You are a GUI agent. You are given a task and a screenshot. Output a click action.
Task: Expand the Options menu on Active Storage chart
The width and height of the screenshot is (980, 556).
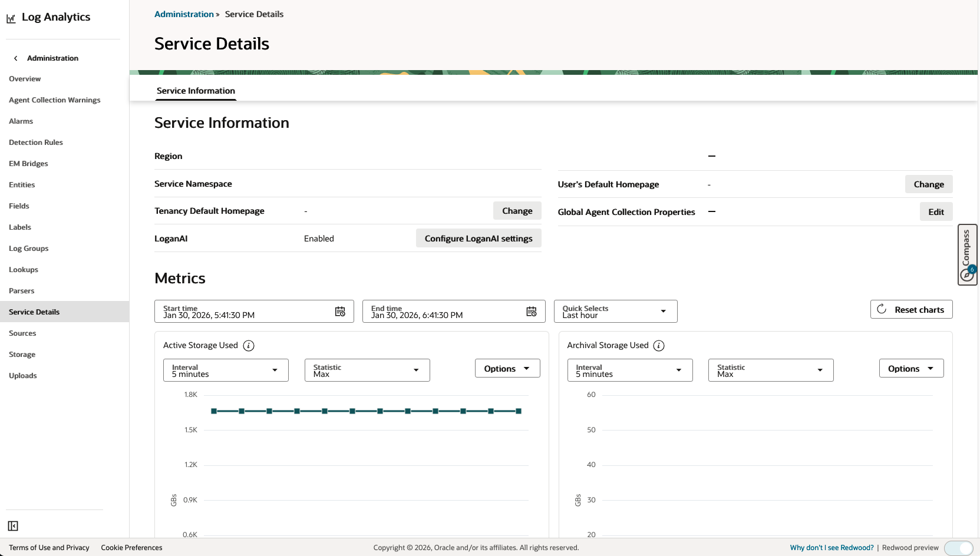(x=507, y=368)
